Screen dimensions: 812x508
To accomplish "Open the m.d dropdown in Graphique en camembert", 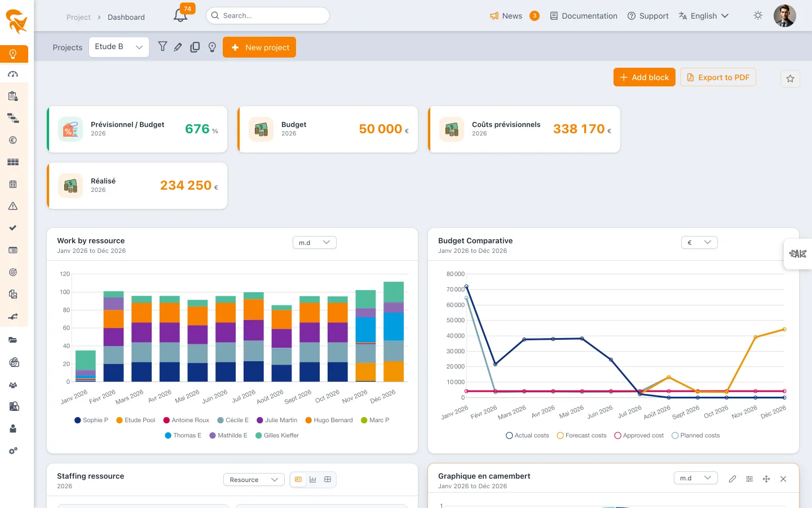I will 696,478.
